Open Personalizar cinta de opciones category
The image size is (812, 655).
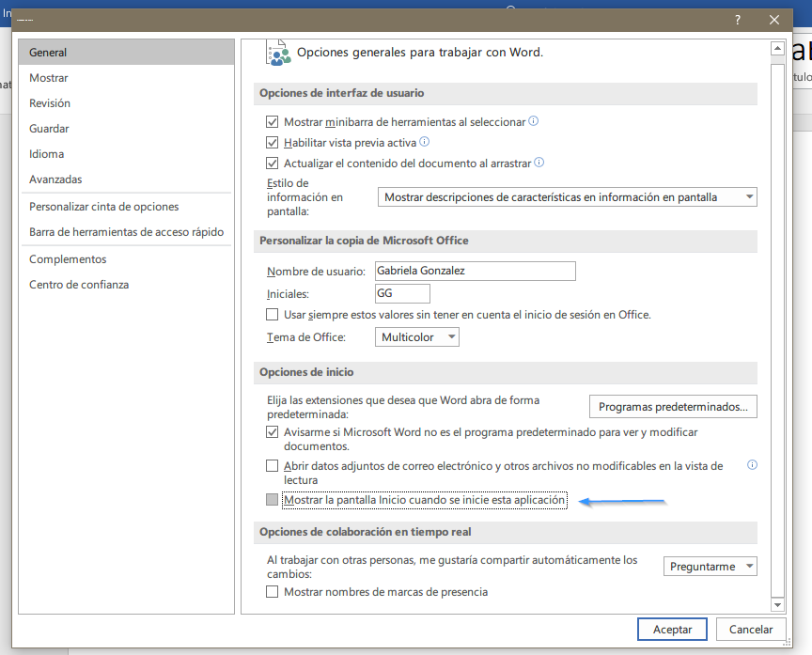[x=126, y=207]
